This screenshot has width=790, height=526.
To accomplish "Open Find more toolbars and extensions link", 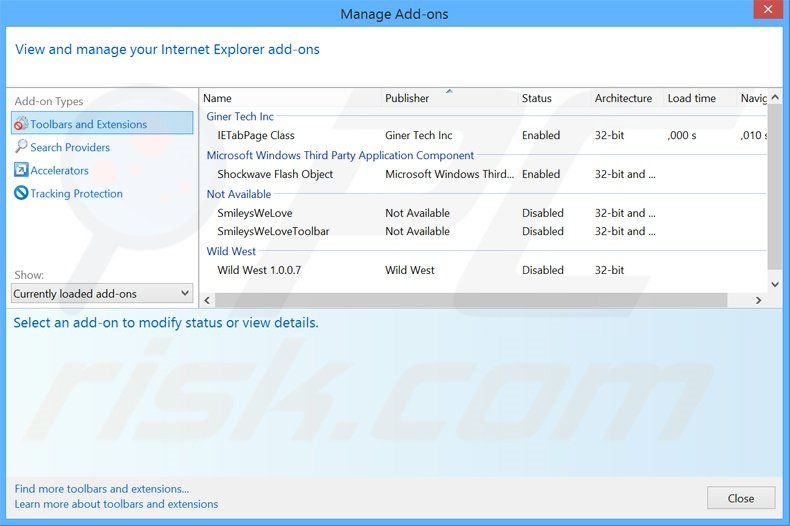I will [x=102, y=489].
